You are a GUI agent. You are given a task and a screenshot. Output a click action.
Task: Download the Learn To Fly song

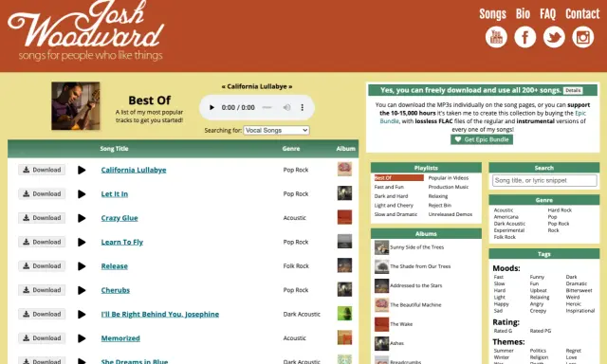pyautogui.click(x=42, y=242)
